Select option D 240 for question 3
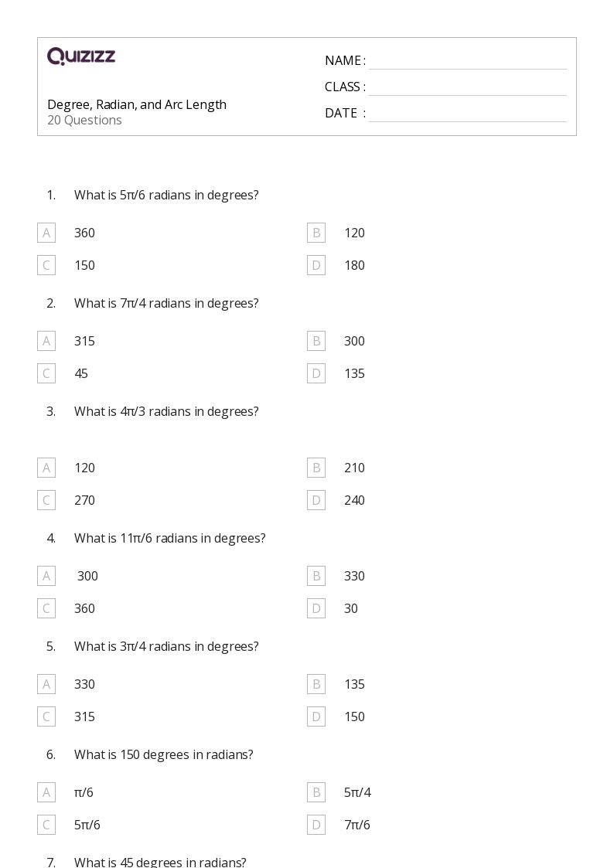This screenshot has width=614, height=868. click(316, 500)
